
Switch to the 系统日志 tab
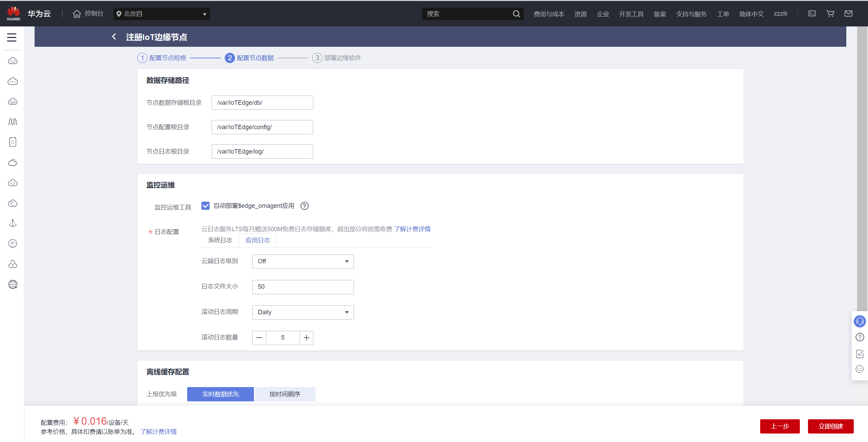(x=220, y=240)
